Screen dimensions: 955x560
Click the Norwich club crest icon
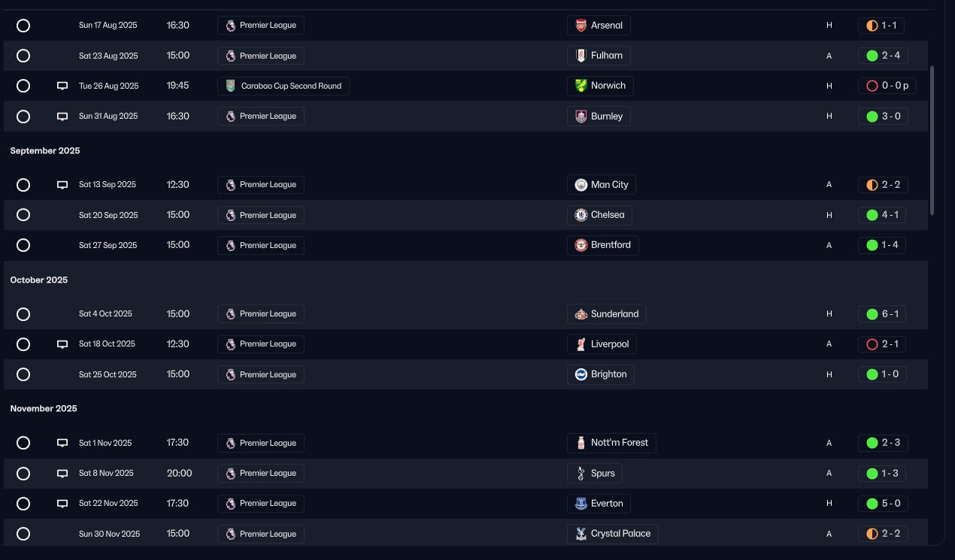pos(581,86)
